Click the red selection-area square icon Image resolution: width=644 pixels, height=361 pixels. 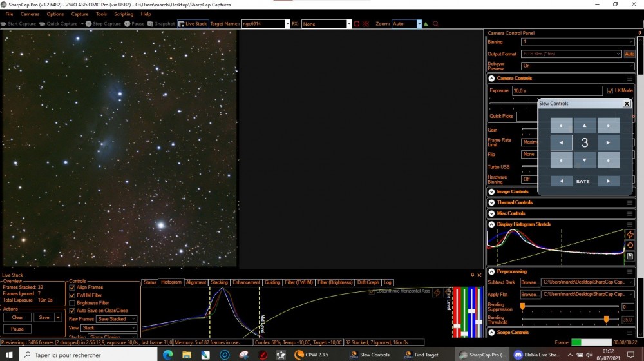click(x=357, y=24)
